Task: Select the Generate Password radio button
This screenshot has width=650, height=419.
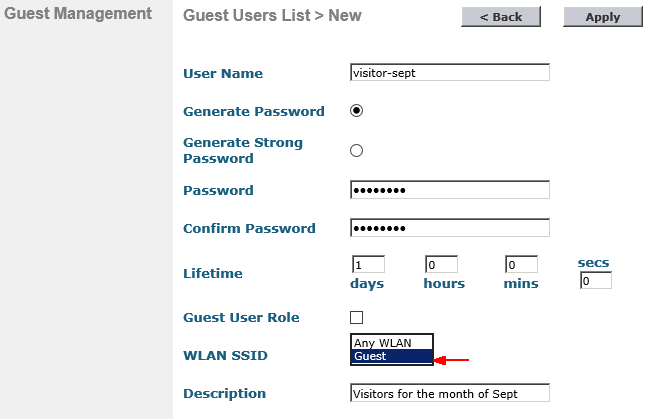Action: (356, 111)
